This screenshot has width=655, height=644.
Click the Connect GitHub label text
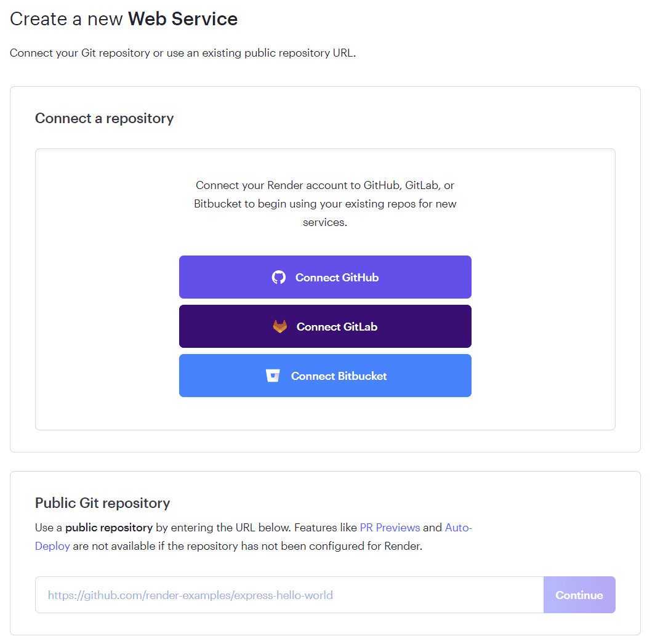[337, 278]
